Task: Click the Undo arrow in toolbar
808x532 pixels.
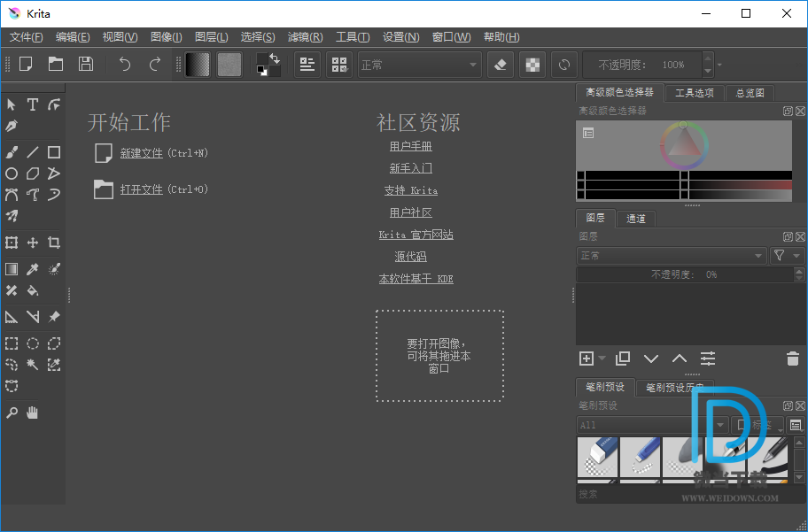Action: pos(125,65)
